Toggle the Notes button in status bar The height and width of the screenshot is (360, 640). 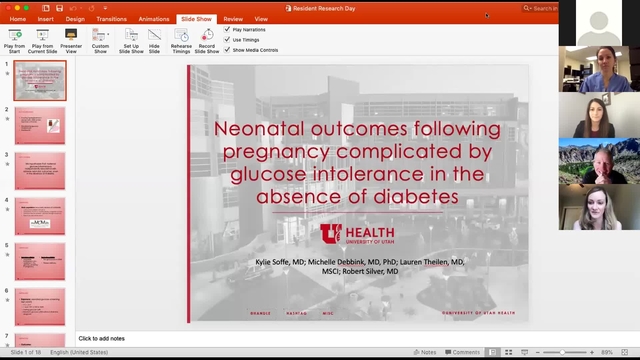(425, 352)
